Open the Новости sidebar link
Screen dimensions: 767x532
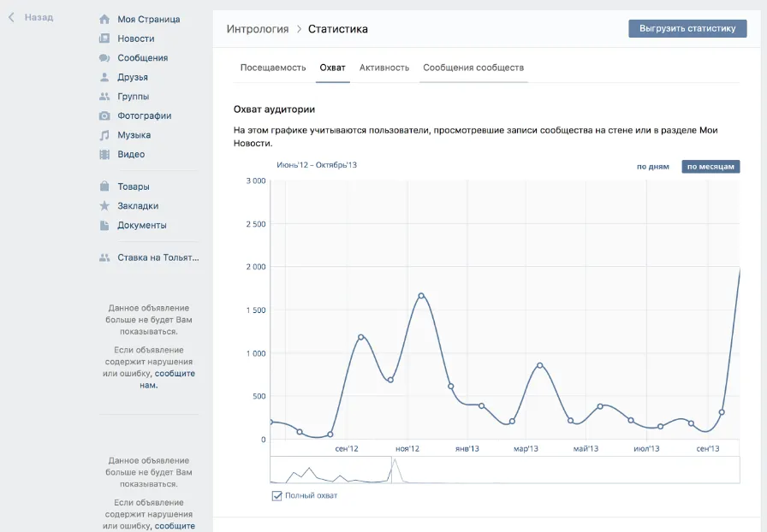136,38
